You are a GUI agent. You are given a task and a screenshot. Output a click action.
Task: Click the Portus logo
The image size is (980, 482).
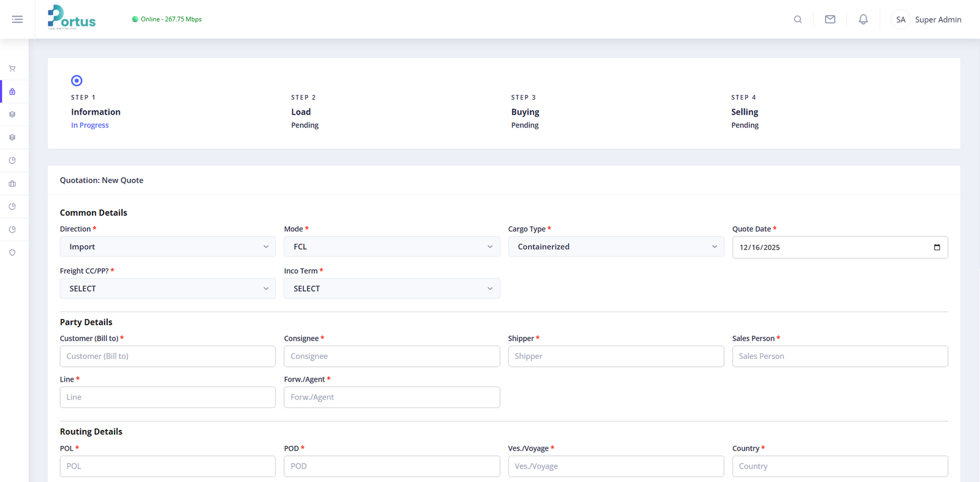click(72, 18)
